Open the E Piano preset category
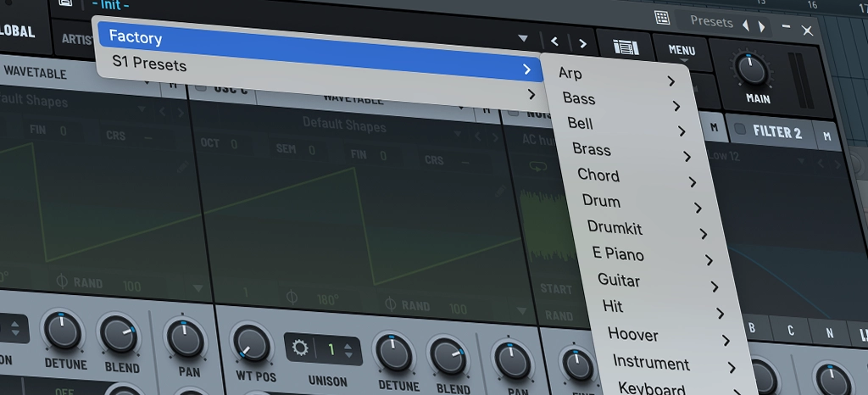 [618, 253]
